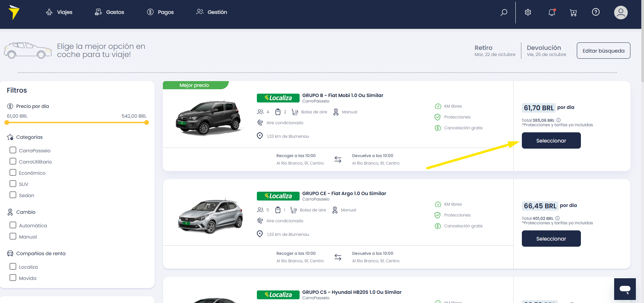Open settings gear icon in header
This screenshot has height=303, width=644.
tap(528, 12)
